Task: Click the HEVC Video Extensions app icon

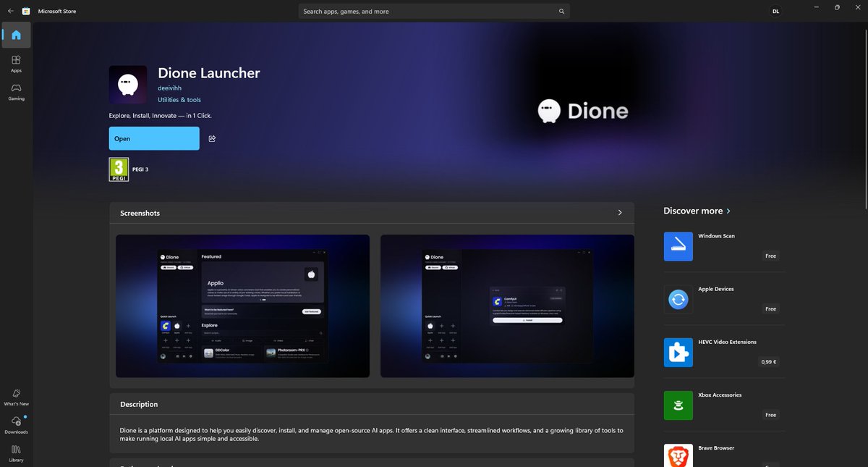Action: click(678, 353)
